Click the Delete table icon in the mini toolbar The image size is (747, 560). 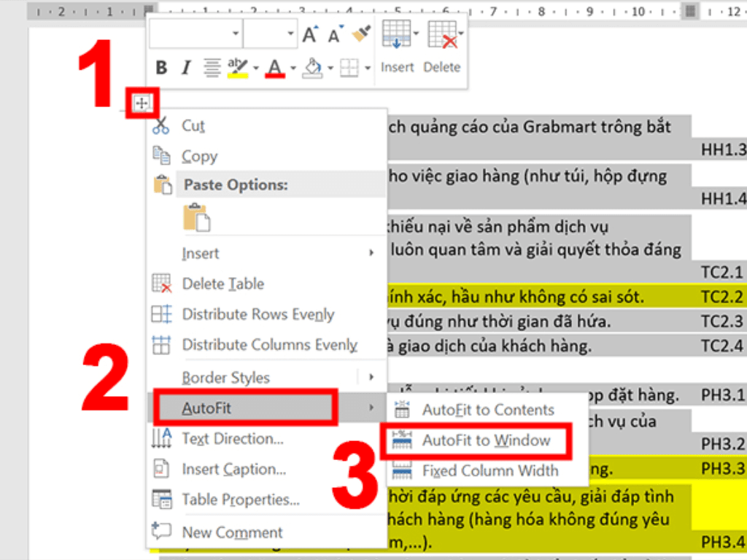(442, 35)
